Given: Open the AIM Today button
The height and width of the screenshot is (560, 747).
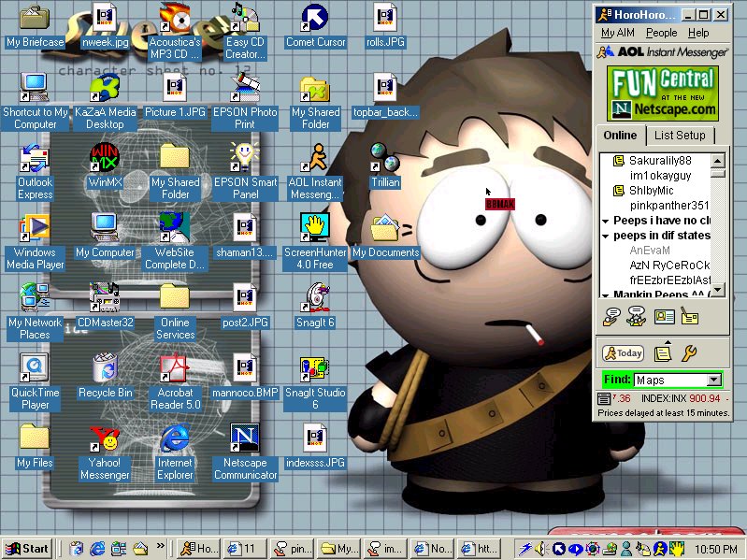Looking at the screenshot, I should tap(623, 353).
